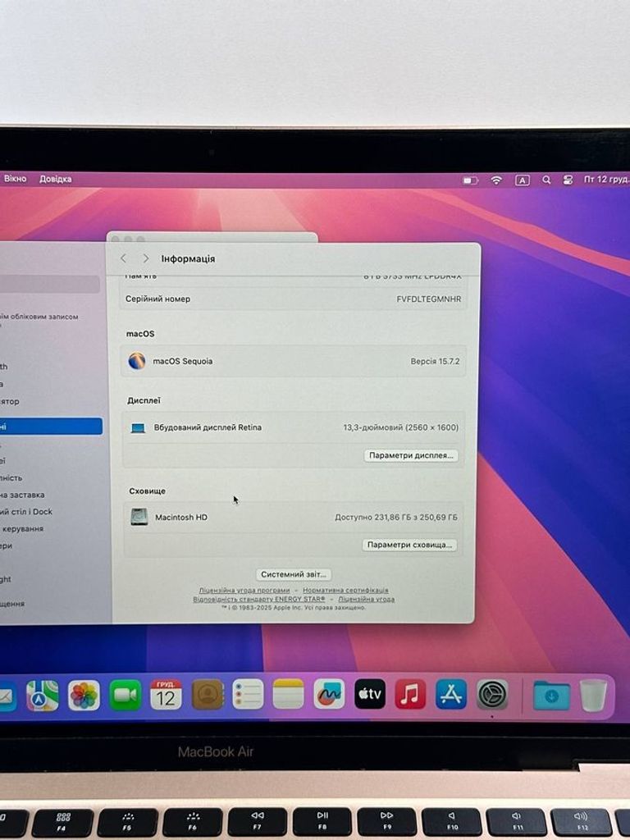Open FaceTime from the Dock
Screen dimensions: 630x840
(x=126, y=695)
